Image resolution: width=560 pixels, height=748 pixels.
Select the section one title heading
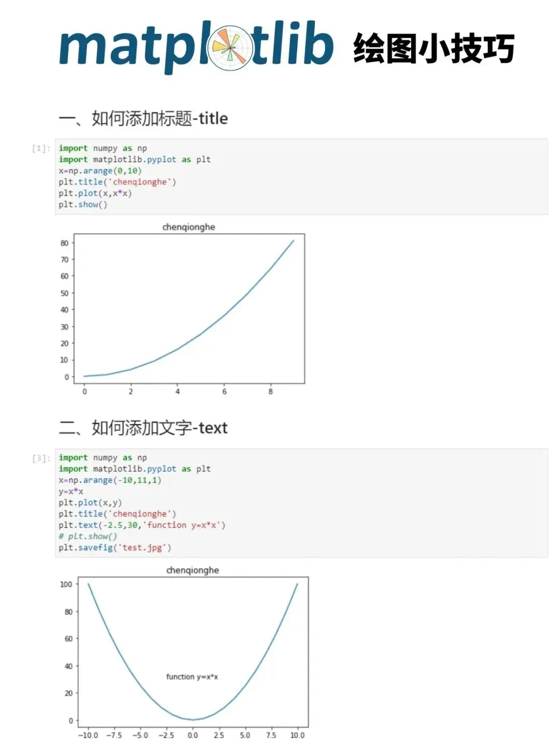tap(143, 118)
